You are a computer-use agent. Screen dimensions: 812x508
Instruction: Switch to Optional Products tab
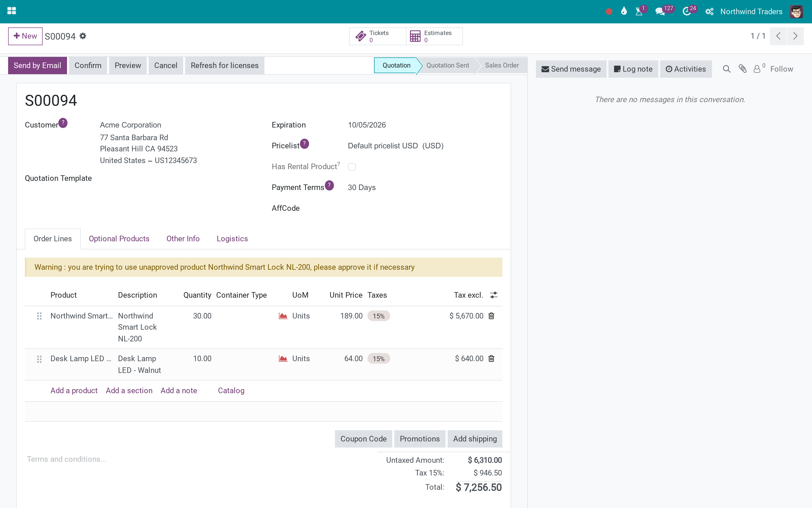tap(119, 239)
